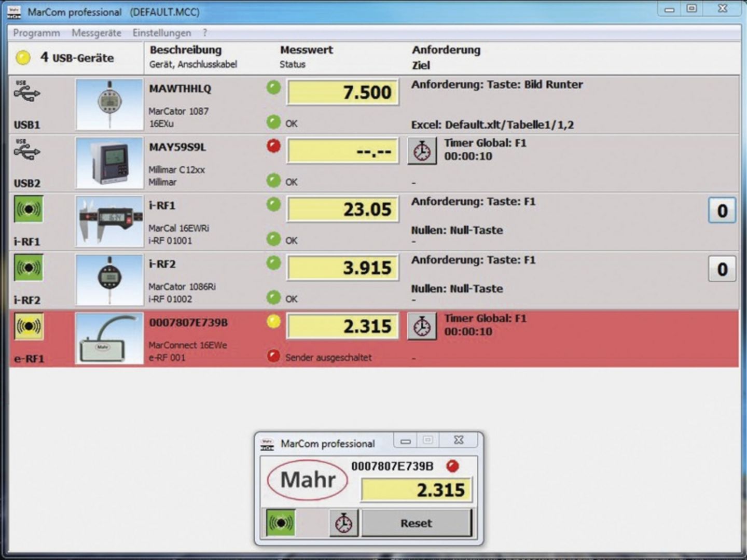This screenshot has height=560, width=747.
Task: Click the Mahr logo in popup window
Action: (308, 480)
